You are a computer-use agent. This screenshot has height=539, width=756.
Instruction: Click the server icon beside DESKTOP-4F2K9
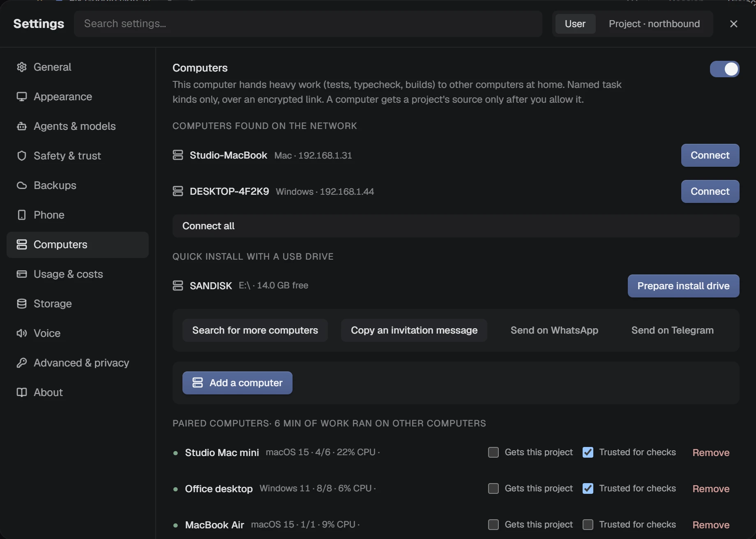point(178,191)
